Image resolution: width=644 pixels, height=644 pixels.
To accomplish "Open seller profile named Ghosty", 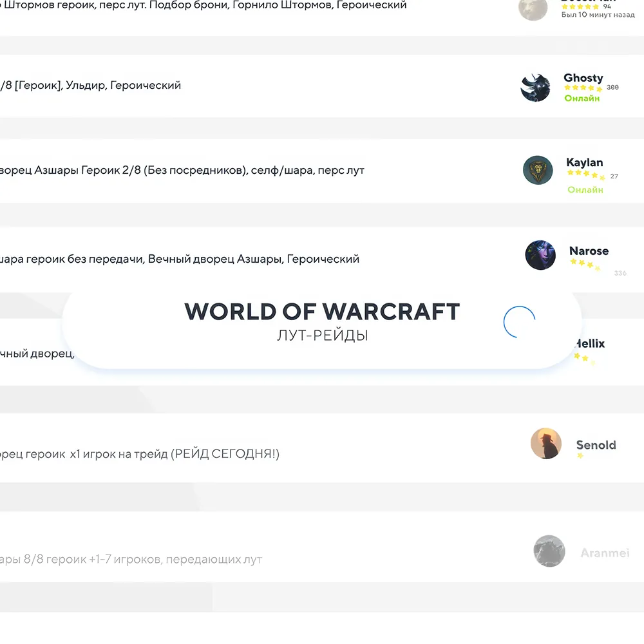I will [x=583, y=78].
